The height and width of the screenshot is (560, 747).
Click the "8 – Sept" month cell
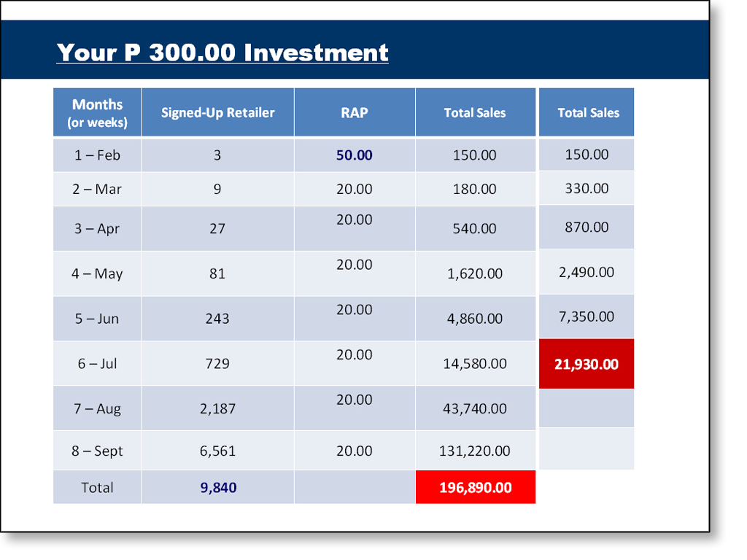[97, 451]
